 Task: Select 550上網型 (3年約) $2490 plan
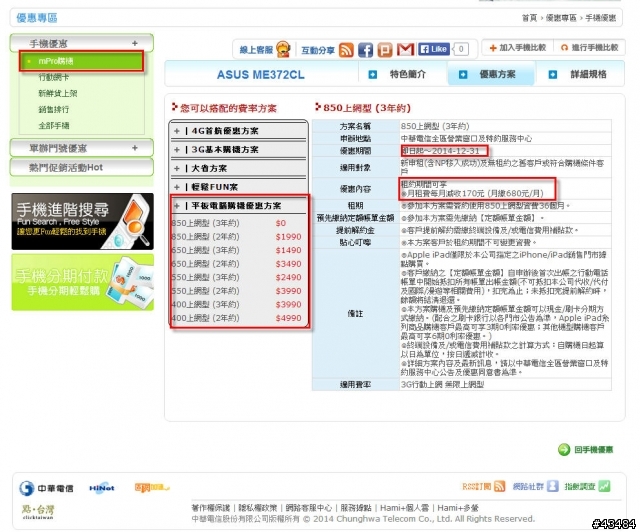(x=237, y=277)
